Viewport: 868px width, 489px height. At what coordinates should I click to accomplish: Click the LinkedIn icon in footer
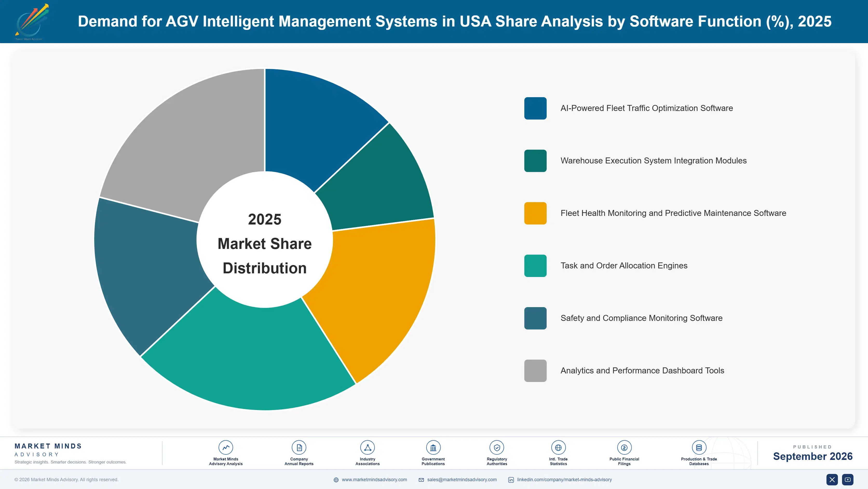pos(511,480)
